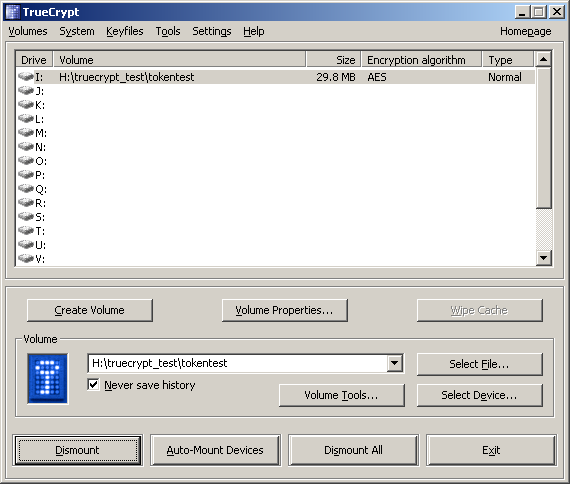
Task: Uncheck Never save history checkbox
Action: coord(93,384)
